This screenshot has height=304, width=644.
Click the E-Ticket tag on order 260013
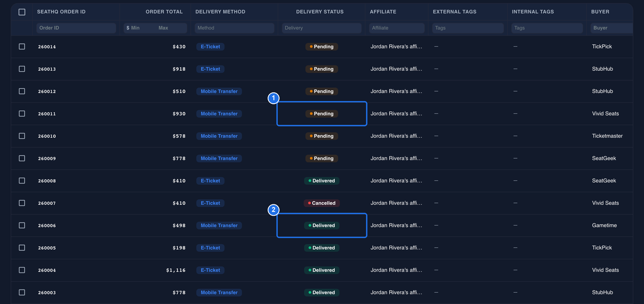210,69
